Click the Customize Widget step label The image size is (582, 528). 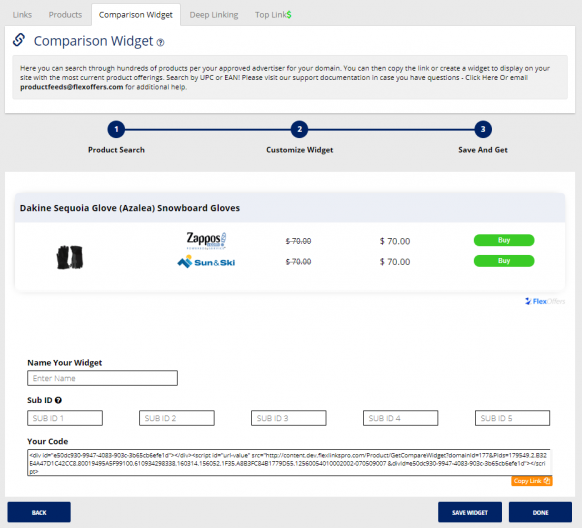(x=300, y=150)
